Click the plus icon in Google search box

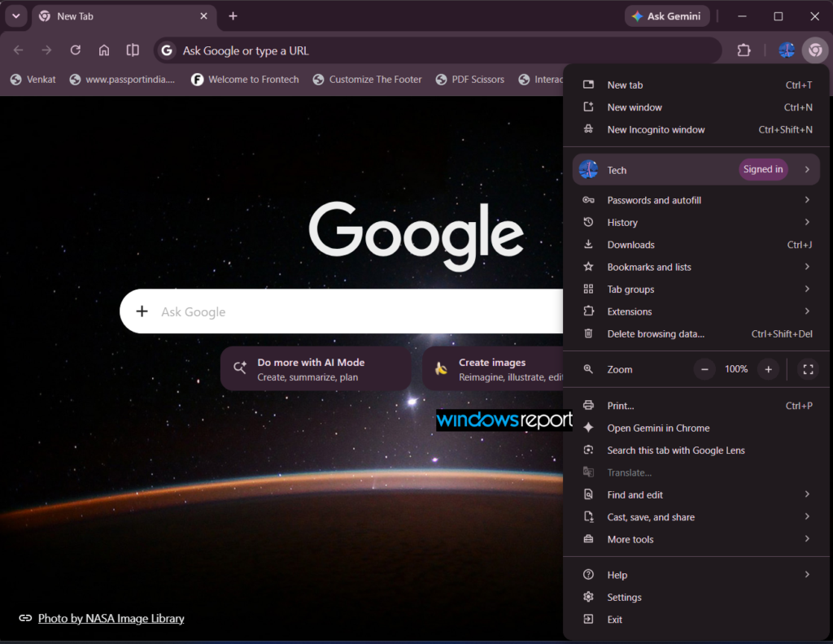point(142,311)
